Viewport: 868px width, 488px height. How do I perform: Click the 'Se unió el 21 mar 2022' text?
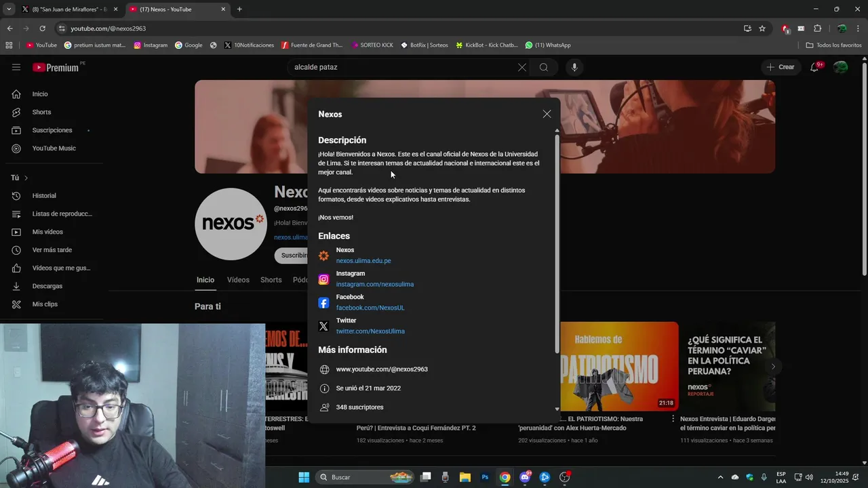point(368,388)
